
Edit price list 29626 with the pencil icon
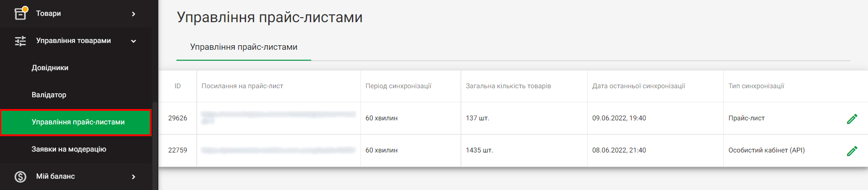(852, 119)
